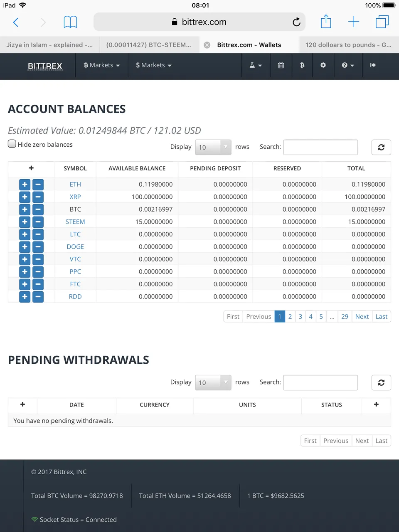
Task: Open XRP market link
Action: 75,197
